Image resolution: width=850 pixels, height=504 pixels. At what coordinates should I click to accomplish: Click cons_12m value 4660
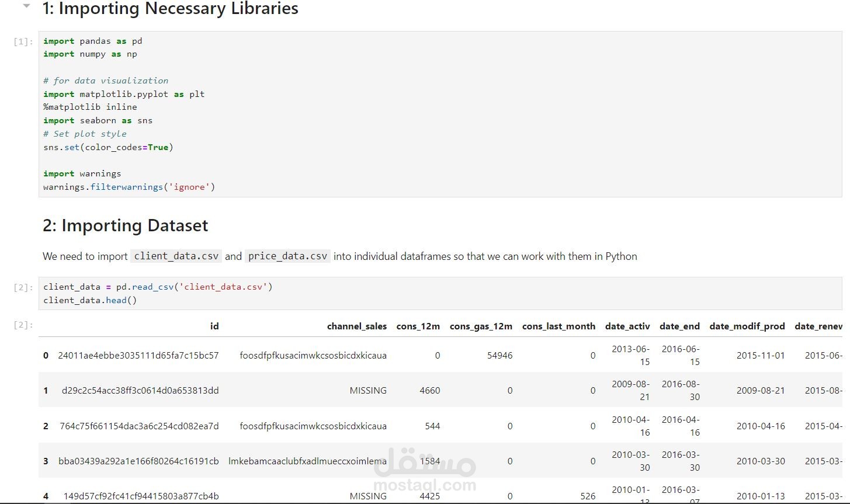[430, 390]
